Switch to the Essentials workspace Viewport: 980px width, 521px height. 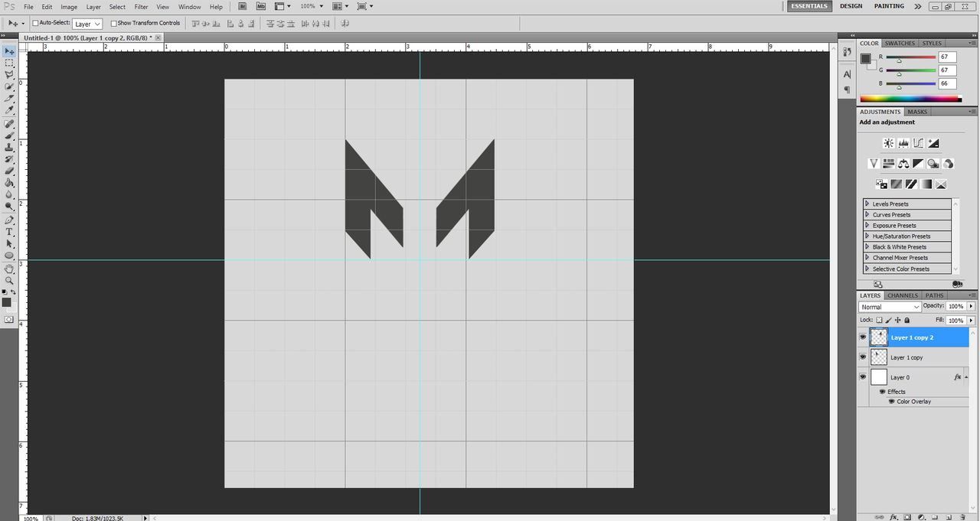[809, 6]
